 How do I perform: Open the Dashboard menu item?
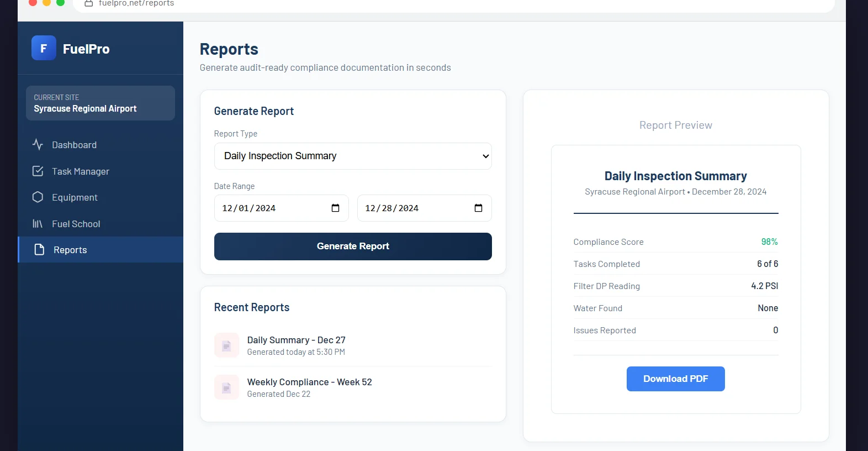[100, 145]
